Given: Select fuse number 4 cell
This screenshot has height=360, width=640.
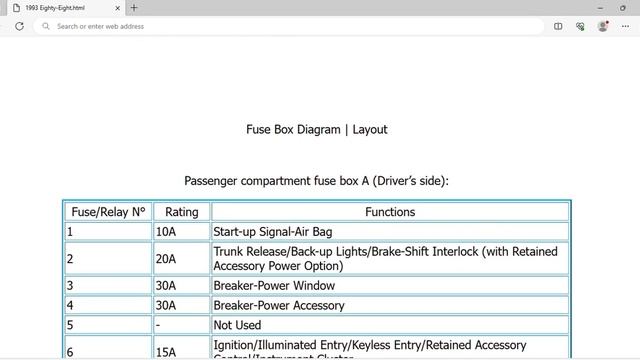Looking at the screenshot, I should (108, 305).
